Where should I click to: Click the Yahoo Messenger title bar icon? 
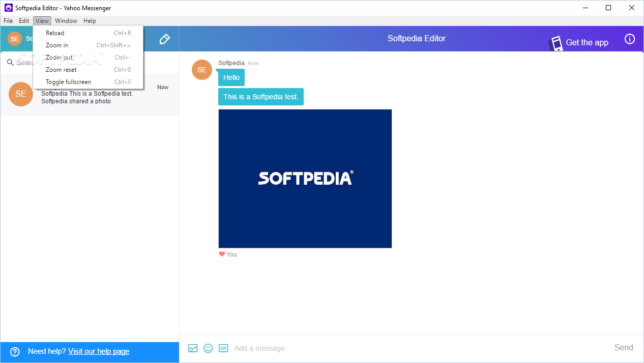[8, 8]
